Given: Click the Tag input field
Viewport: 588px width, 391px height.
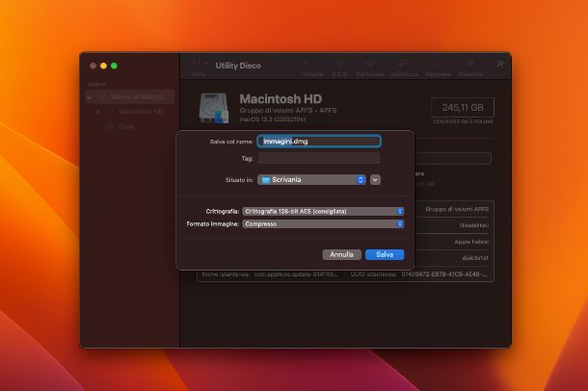Looking at the screenshot, I should (319, 158).
